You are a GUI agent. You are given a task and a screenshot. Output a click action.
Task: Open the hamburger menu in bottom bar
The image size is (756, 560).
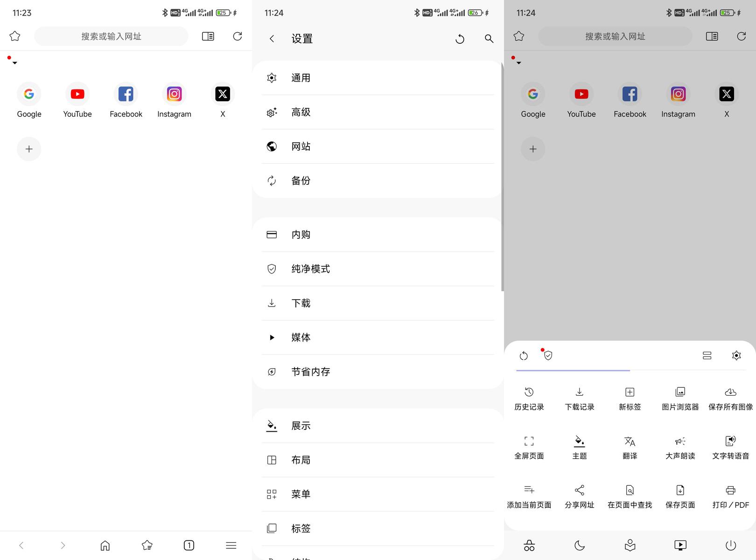point(231,545)
